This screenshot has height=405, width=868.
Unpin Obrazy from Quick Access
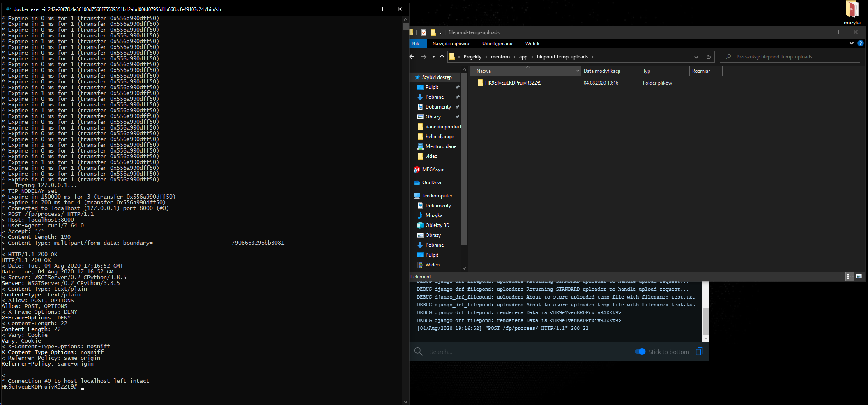(x=457, y=116)
